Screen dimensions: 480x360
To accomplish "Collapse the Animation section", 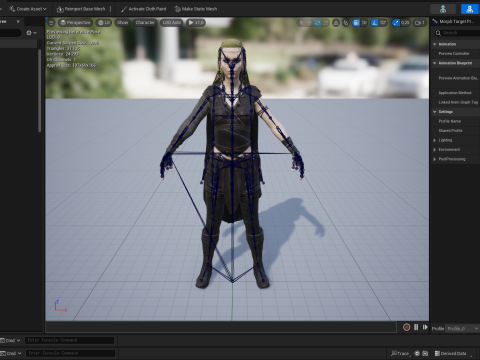I will [x=435, y=44].
